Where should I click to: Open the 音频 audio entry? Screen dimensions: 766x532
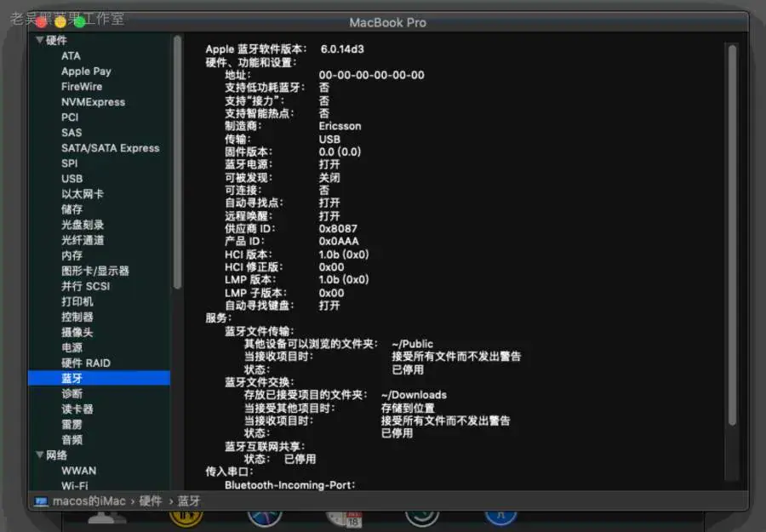coord(71,440)
